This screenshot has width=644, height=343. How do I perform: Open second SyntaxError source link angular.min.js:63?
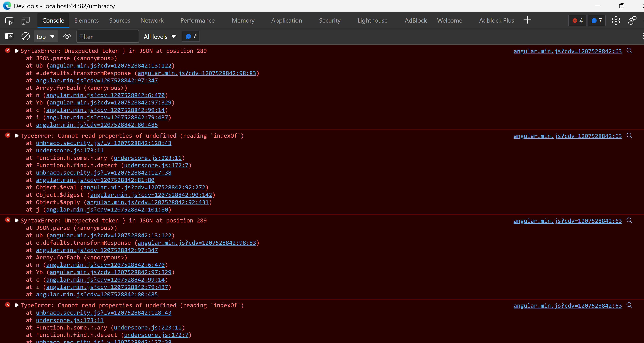[568, 221]
